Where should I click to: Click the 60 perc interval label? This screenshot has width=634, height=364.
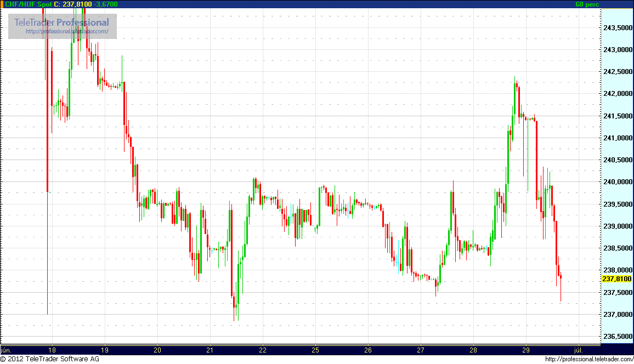click(x=587, y=4)
